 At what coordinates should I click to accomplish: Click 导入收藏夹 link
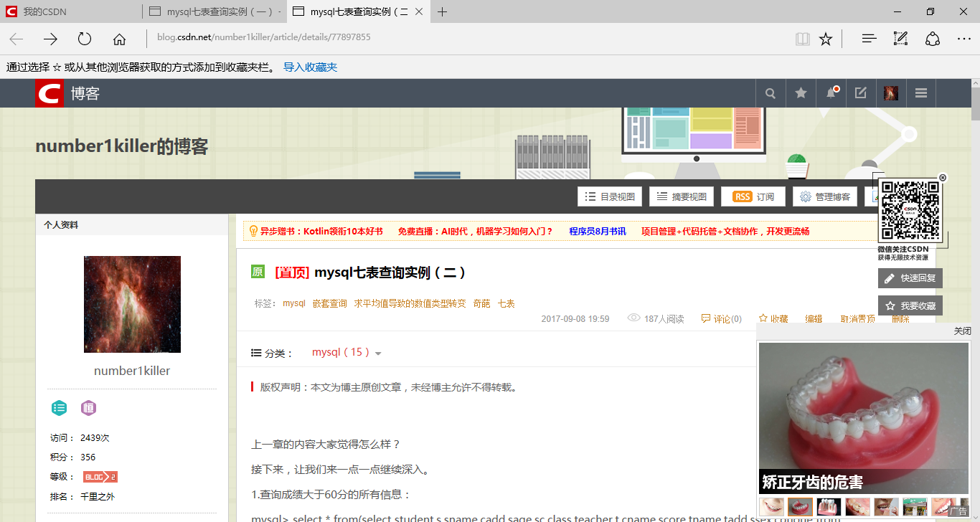click(x=310, y=67)
